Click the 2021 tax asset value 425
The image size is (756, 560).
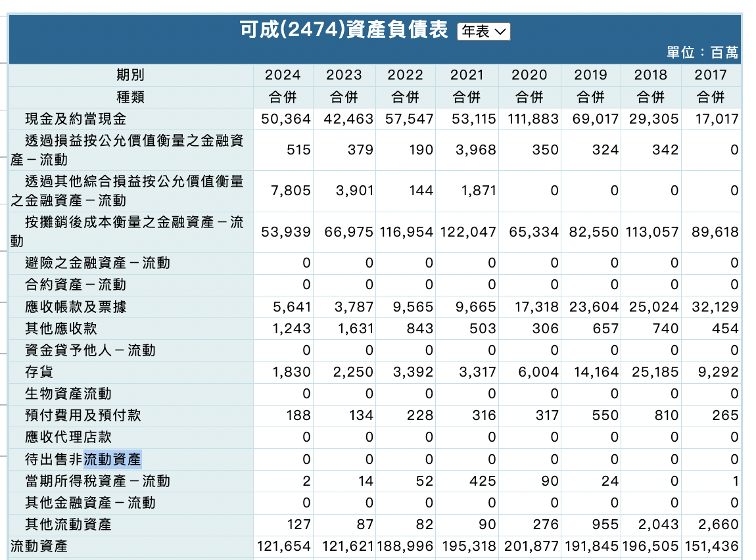(482, 481)
